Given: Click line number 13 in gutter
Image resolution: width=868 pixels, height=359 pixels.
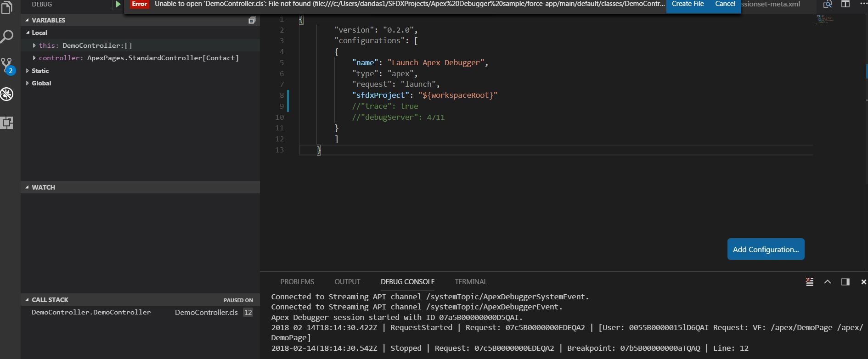Looking at the screenshot, I should pos(279,150).
